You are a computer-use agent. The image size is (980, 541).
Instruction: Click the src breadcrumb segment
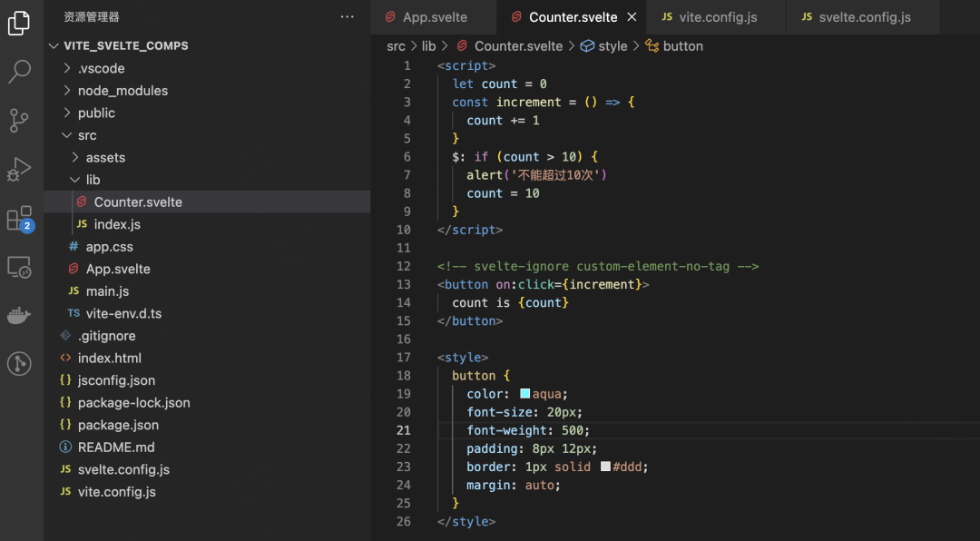pyautogui.click(x=396, y=46)
